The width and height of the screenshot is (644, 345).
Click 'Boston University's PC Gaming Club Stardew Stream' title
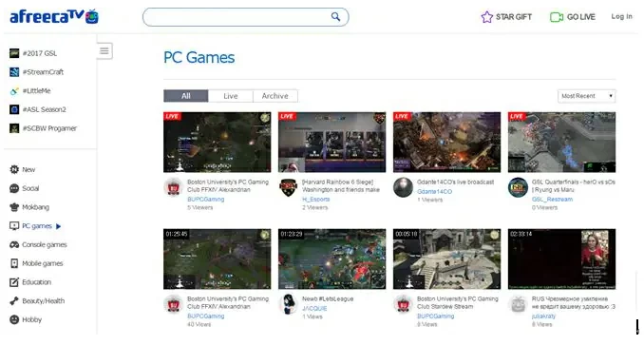(458, 302)
